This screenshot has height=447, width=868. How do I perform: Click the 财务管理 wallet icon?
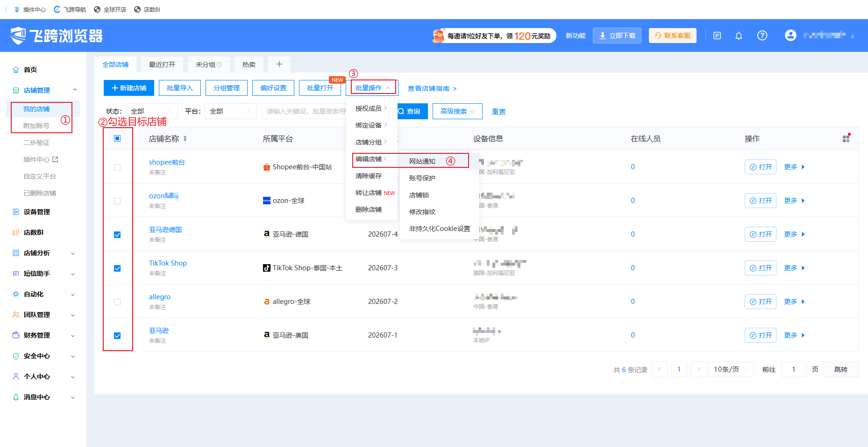pos(16,335)
